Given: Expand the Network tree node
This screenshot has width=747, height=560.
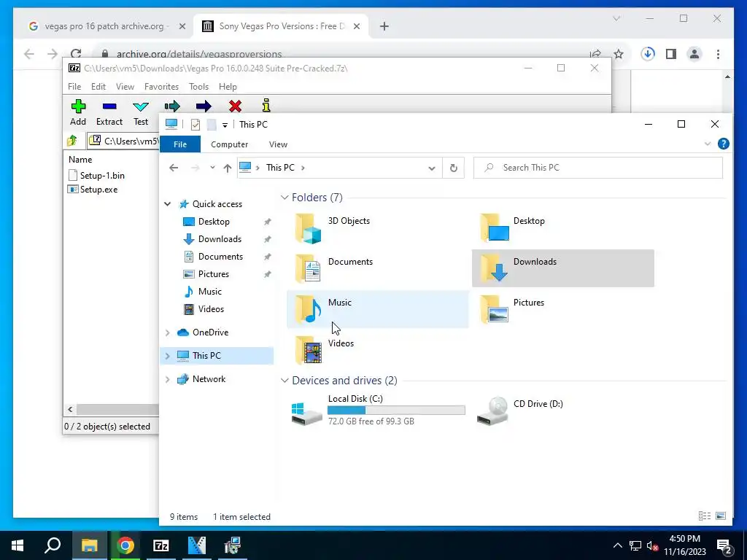Looking at the screenshot, I should tap(167, 379).
